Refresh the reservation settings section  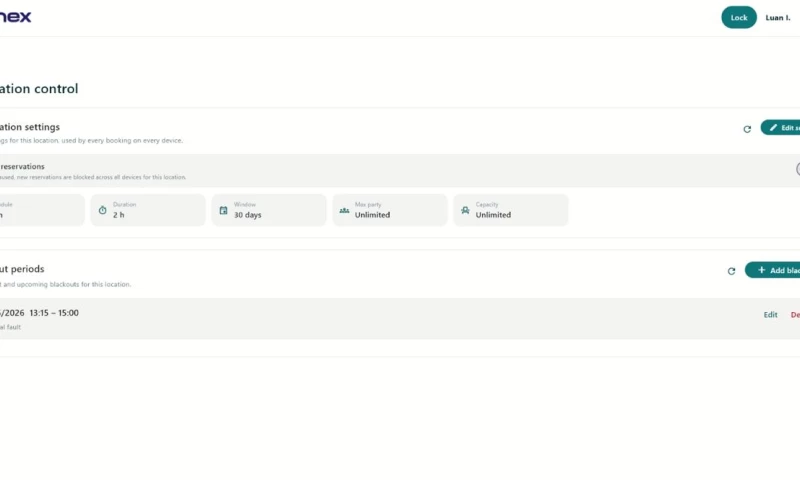[747, 129]
